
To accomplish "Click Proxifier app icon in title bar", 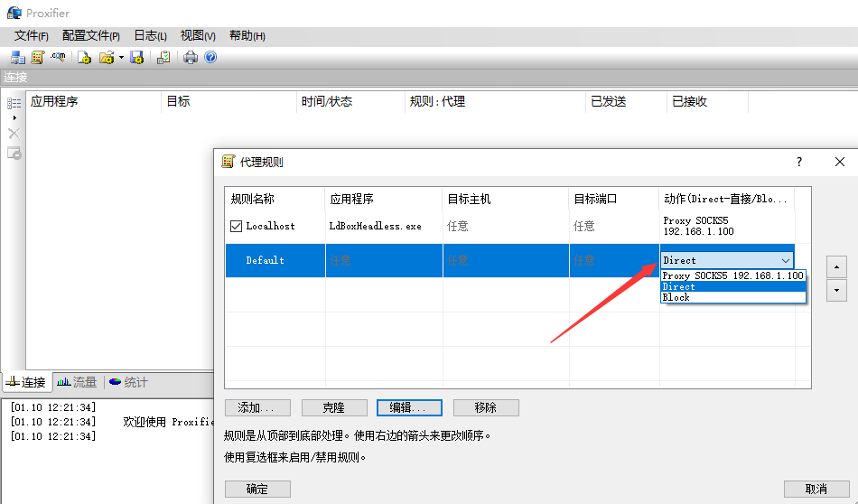I will [14, 13].
